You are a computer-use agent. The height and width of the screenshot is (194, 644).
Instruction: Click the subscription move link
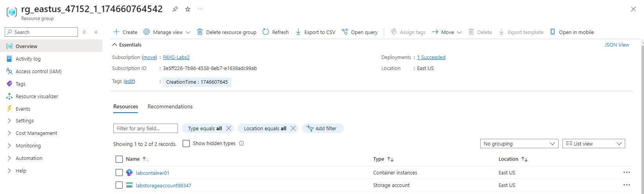click(x=149, y=57)
